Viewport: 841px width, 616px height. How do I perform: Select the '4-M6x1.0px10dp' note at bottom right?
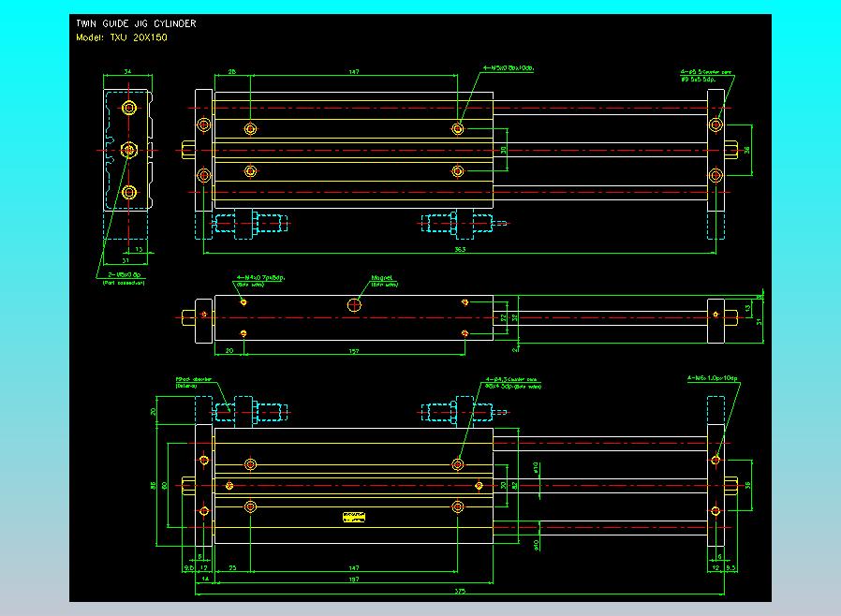713,378
